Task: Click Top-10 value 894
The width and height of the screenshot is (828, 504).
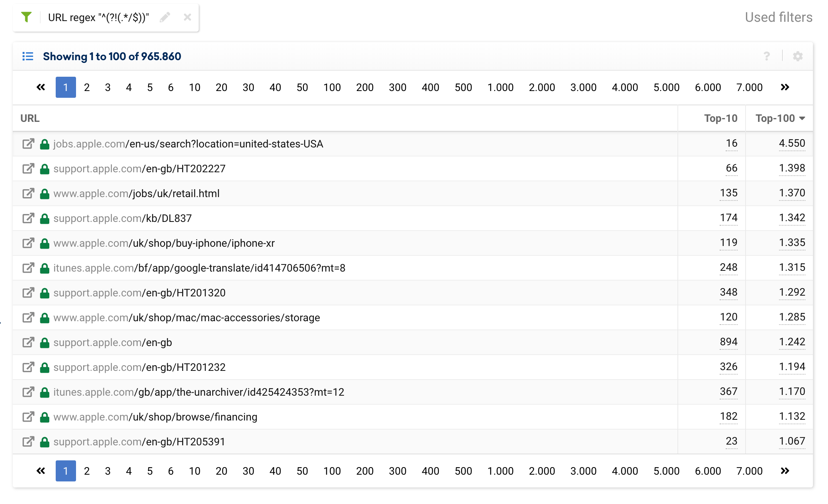Action: pyautogui.click(x=729, y=342)
